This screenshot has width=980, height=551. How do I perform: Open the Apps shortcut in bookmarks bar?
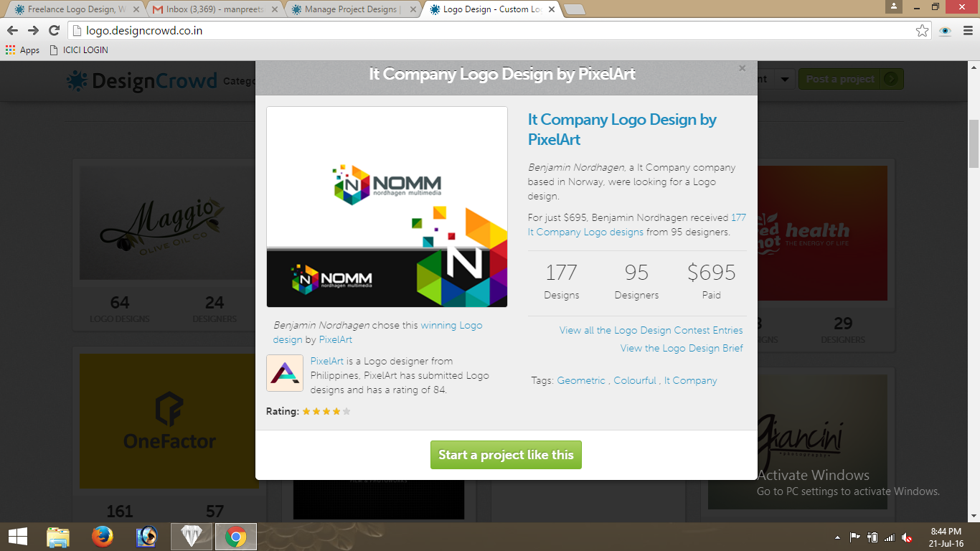pos(22,50)
